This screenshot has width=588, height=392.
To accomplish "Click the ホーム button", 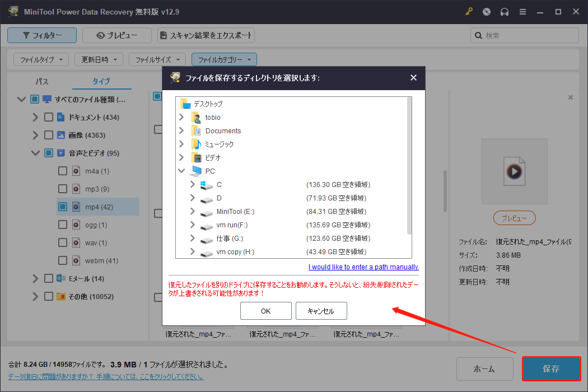I will 484,368.
